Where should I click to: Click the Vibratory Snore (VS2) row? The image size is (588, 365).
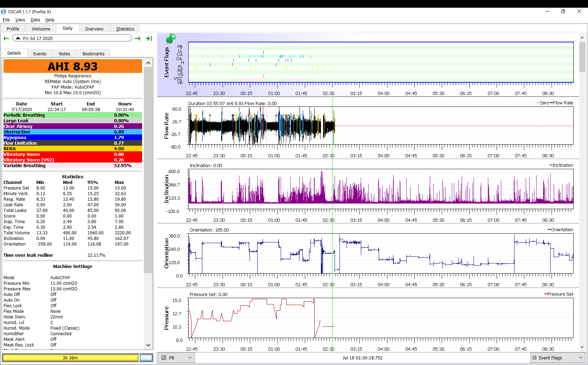tap(73, 160)
